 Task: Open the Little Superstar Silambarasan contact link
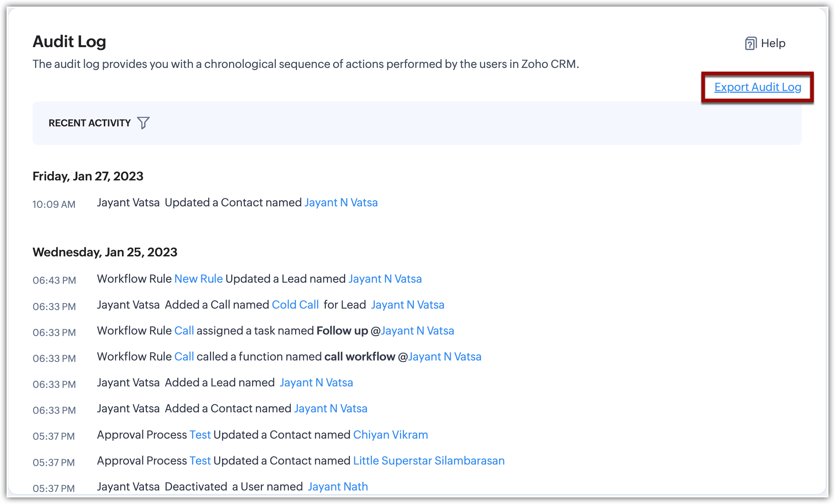click(429, 461)
